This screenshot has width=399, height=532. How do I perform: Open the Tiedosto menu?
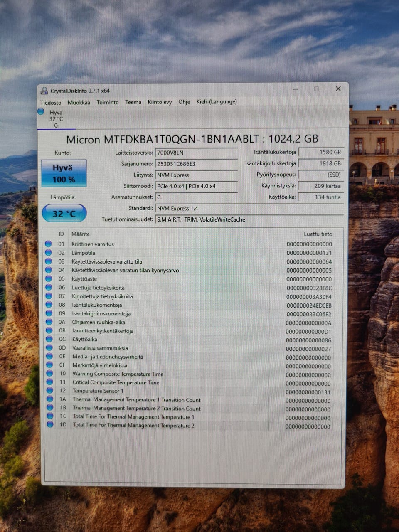coord(51,103)
